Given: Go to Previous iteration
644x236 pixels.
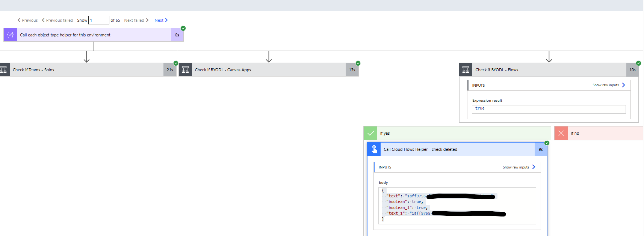Looking at the screenshot, I should pos(27,20).
